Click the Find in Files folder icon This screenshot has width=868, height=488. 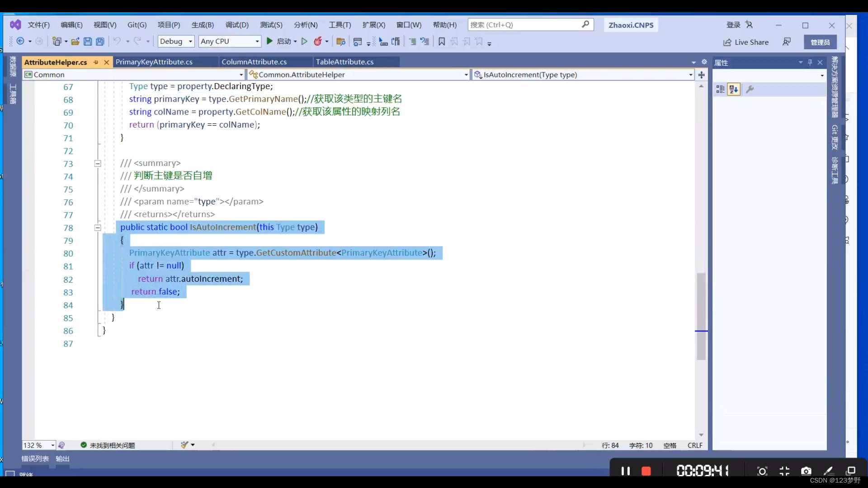pos(341,42)
